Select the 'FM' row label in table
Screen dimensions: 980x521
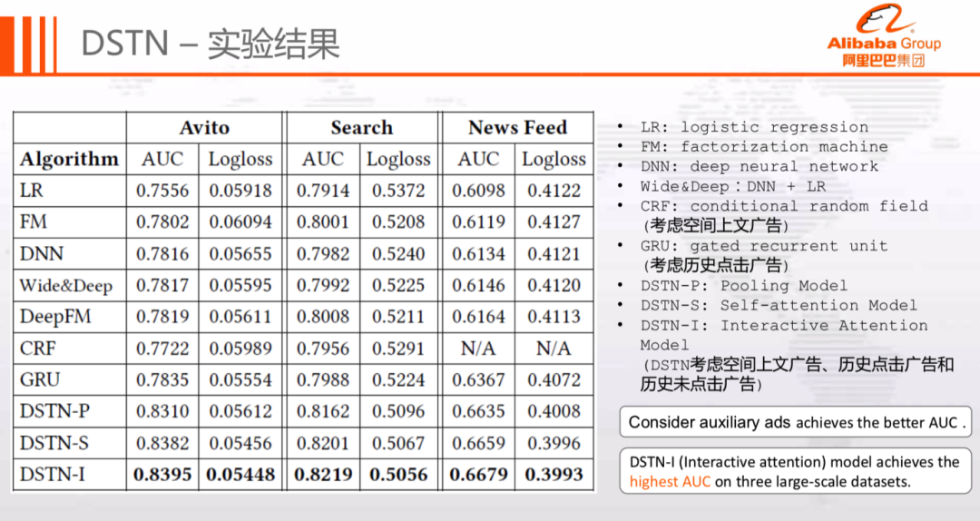(x=34, y=221)
